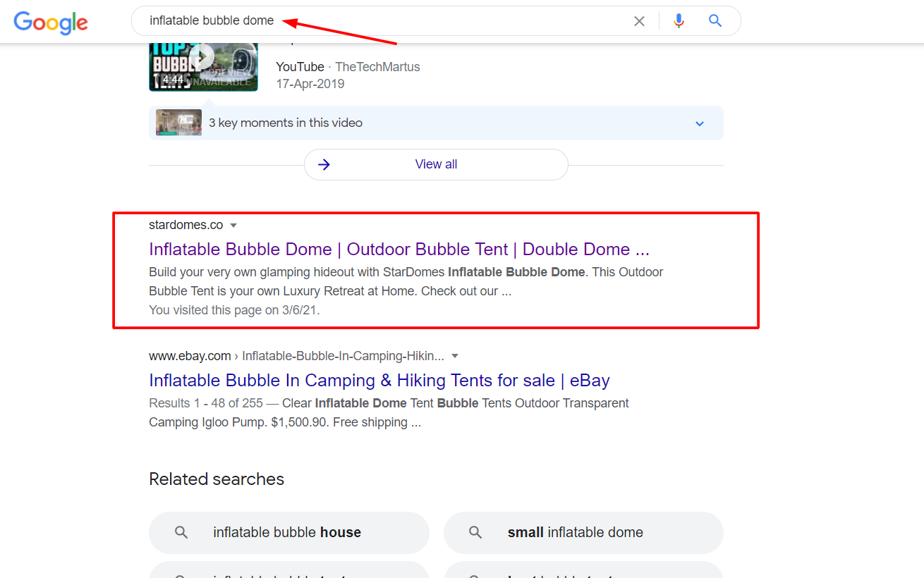Click the View all arrow icon
Viewport: 924px width, 578px height.
pyautogui.click(x=324, y=164)
